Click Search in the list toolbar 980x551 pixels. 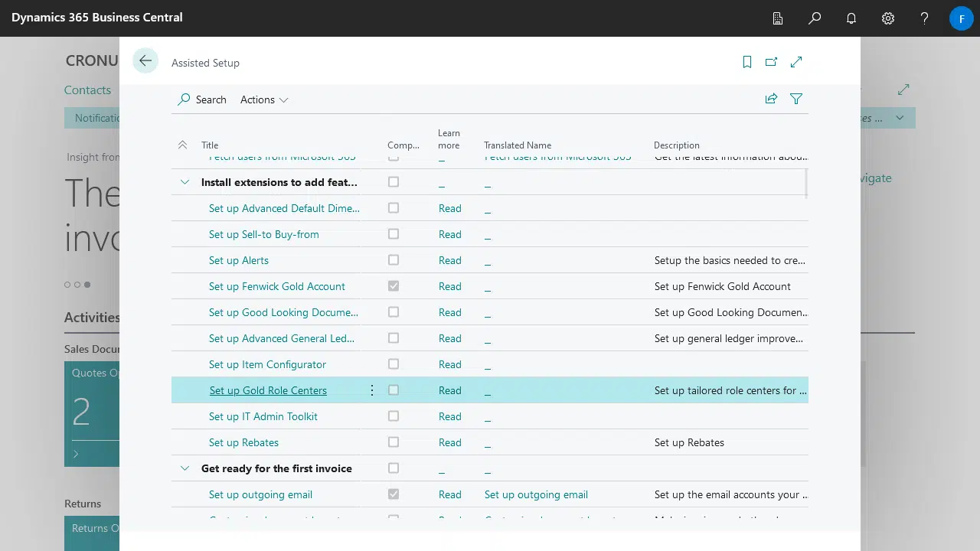(x=202, y=99)
